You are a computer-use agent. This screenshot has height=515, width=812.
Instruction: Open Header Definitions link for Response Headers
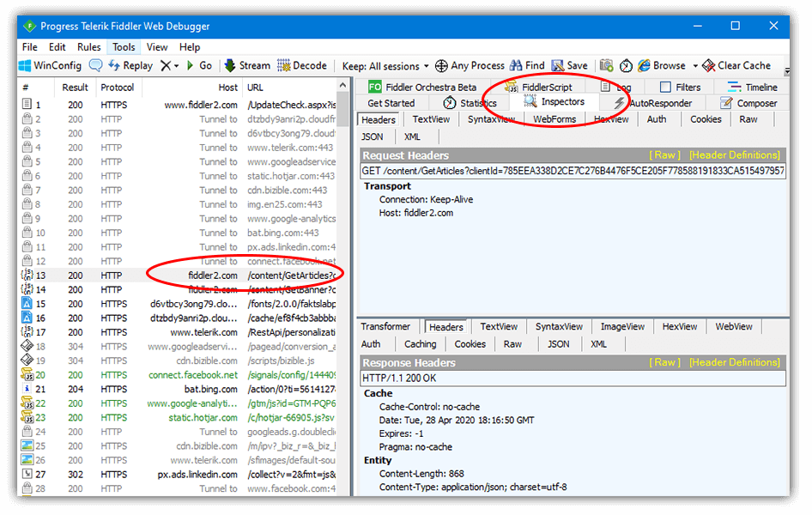click(x=735, y=362)
